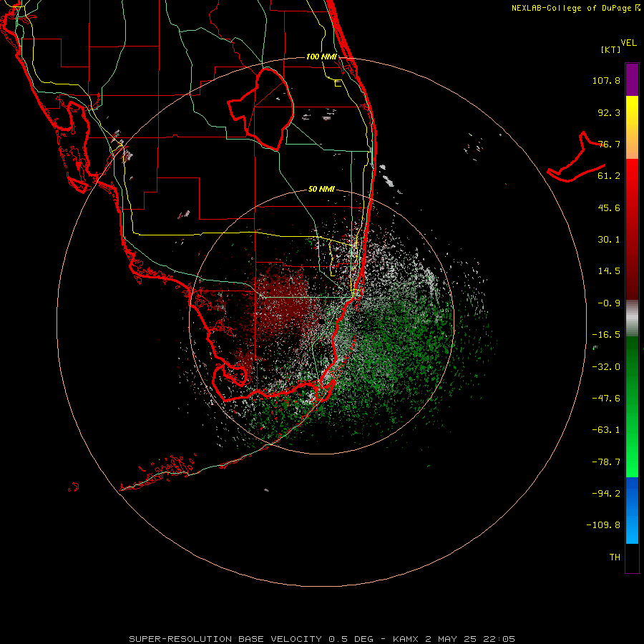Viewport: 644px width, 644px height.
Task: Click the -0.9 value on the velocity scale
Action: 609,303
